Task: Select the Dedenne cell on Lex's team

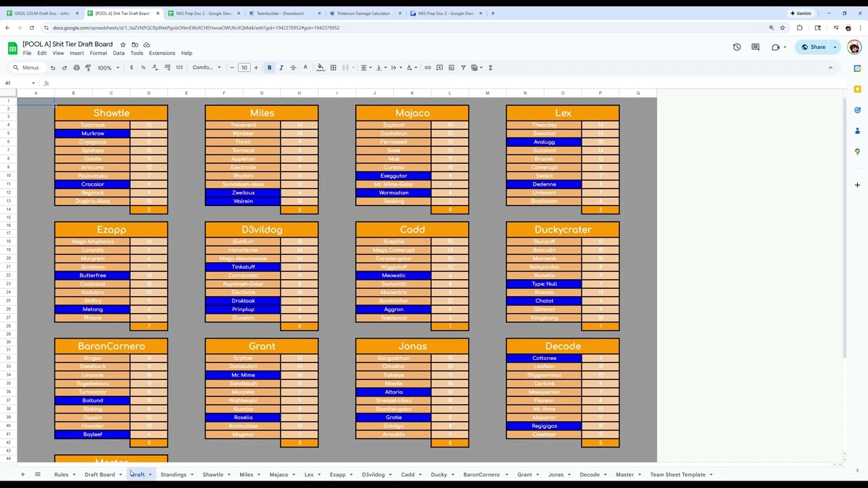Action: click(x=544, y=184)
